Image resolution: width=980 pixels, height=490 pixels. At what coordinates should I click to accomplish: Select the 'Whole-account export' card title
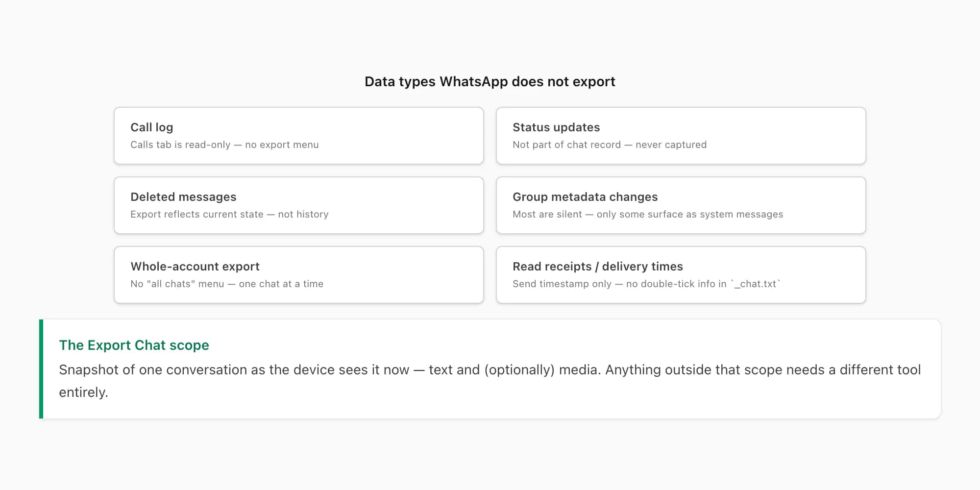[x=195, y=267]
